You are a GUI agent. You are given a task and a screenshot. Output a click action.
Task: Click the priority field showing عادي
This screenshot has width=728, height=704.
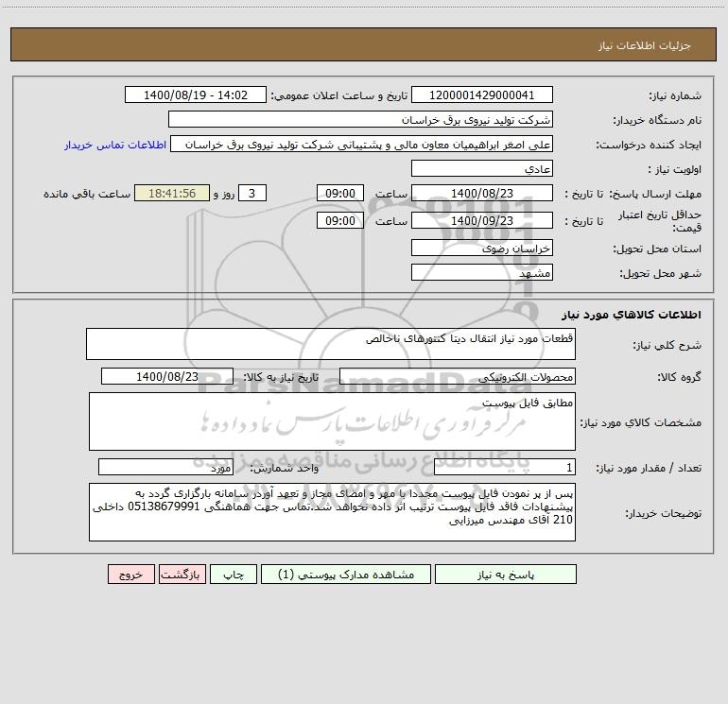coord(482,168)
